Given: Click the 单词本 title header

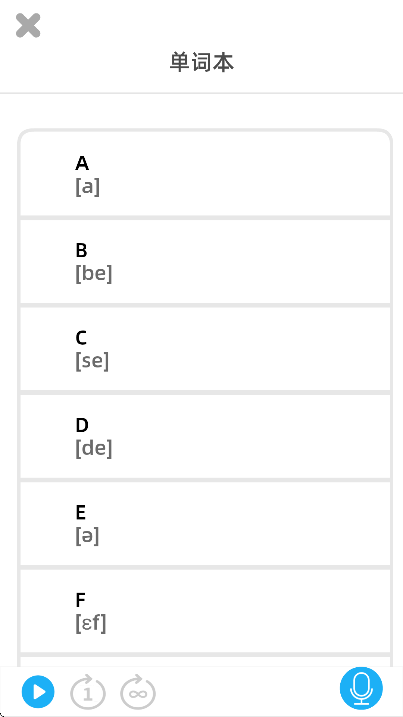Looking at the screenshot, I should 202,62.
